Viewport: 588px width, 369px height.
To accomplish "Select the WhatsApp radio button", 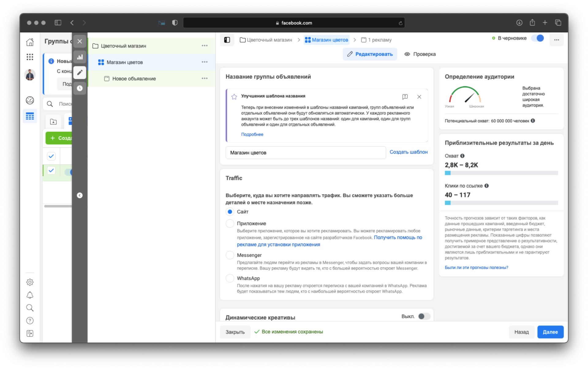I will click(x=230, y=278).
